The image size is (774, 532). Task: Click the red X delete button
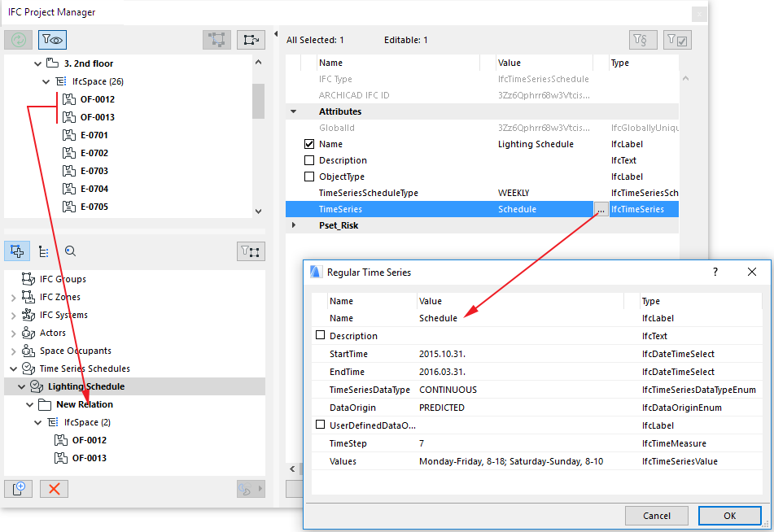[55, 489]
